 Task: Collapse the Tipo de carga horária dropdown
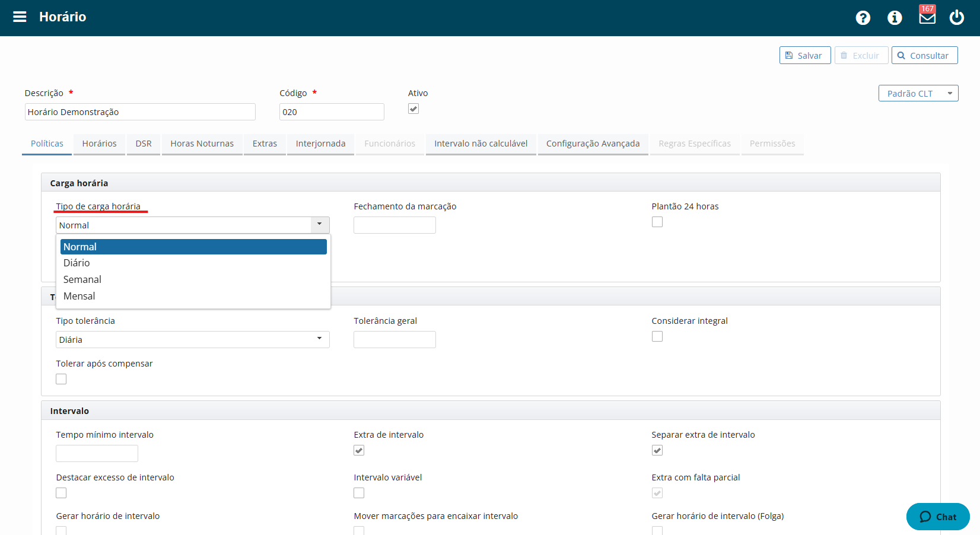tap(319, 225)
